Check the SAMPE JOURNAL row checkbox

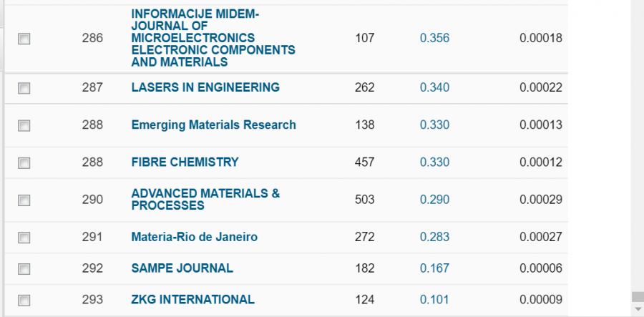[24, 269]
